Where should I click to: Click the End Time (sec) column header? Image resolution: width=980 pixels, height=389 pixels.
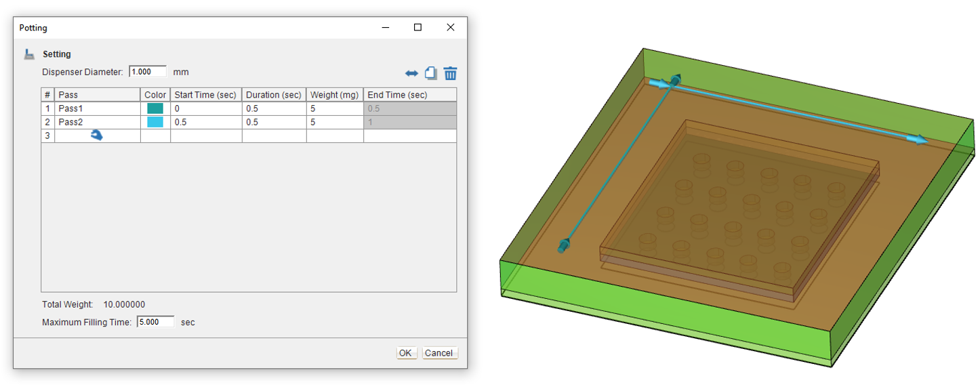click(410, 95)
